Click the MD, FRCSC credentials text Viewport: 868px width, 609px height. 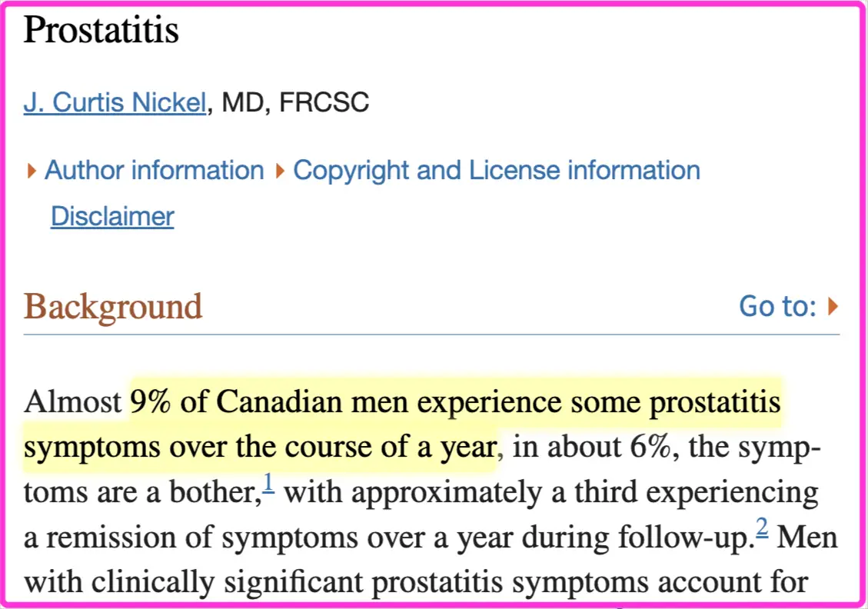pyautogui.click(x=295, y=102)
